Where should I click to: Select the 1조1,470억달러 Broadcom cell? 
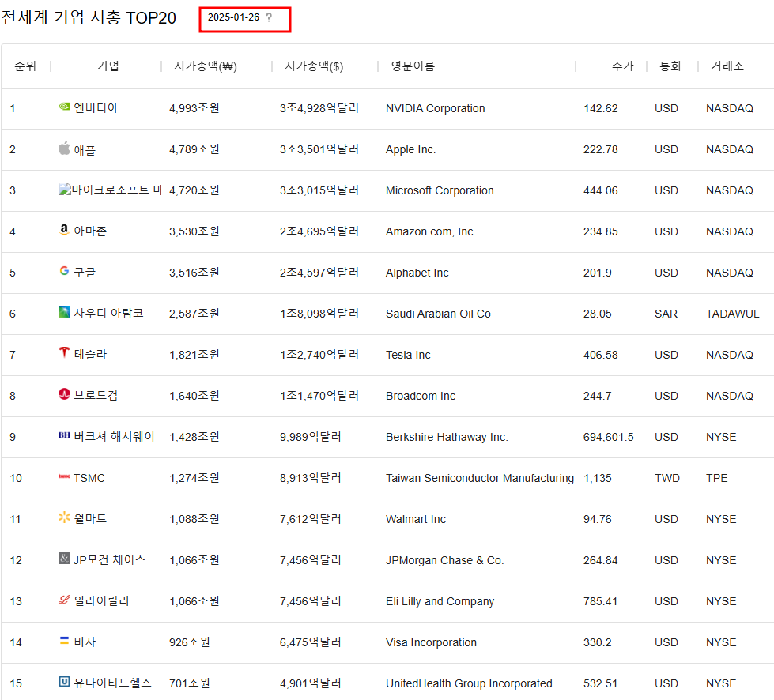[319, 396]
